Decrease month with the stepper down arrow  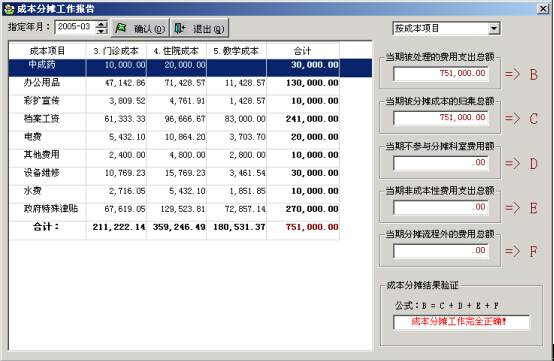pyautogui.click(x=101, y=31)
